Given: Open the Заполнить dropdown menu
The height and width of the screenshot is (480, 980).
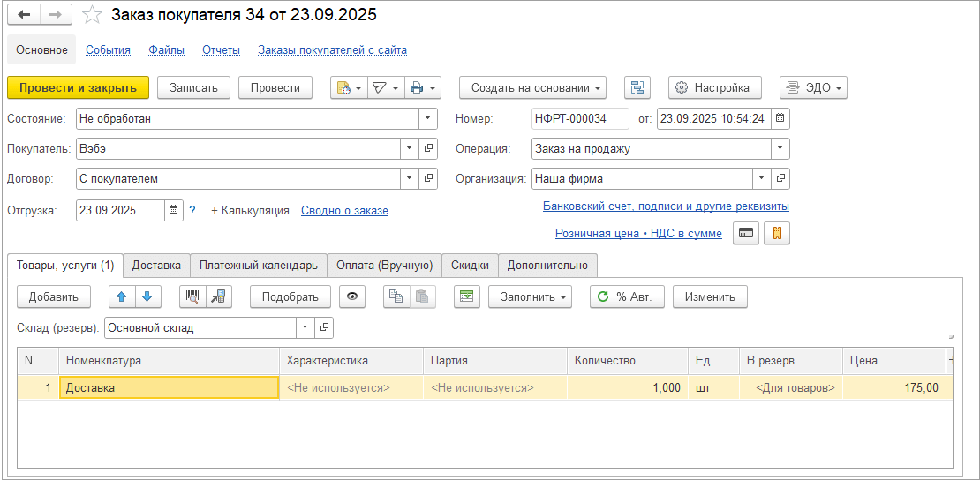Looking at the screenshot, I should click(x=530, y=296).
